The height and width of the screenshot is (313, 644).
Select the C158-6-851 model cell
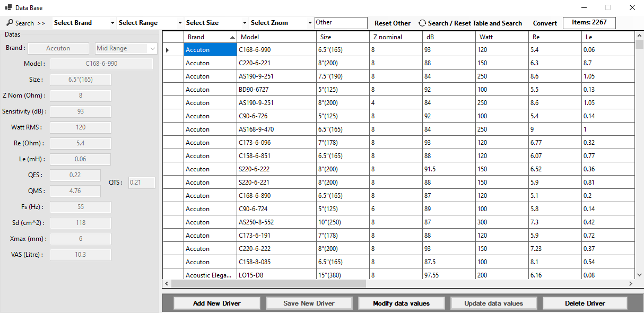coord(276,156)
